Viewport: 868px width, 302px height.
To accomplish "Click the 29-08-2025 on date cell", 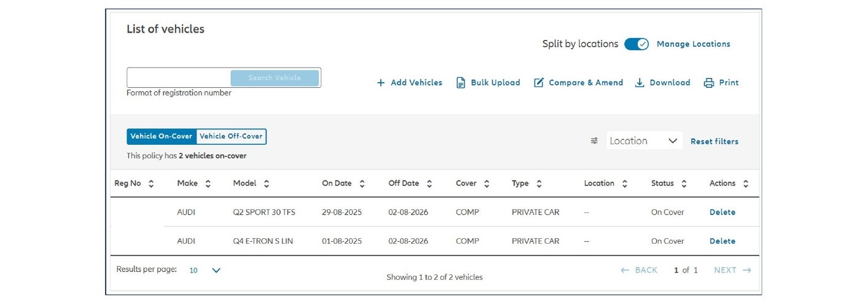I will click(x=342, y=212).
